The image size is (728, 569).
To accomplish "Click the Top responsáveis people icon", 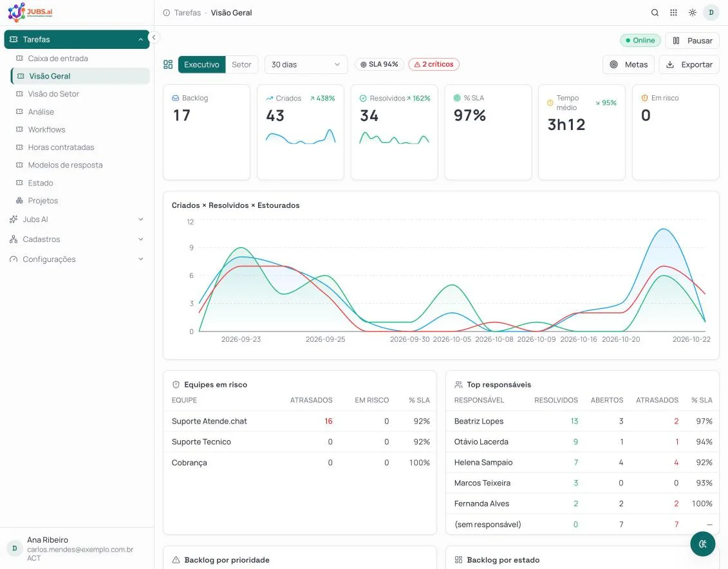I will [x=458, y=384].
